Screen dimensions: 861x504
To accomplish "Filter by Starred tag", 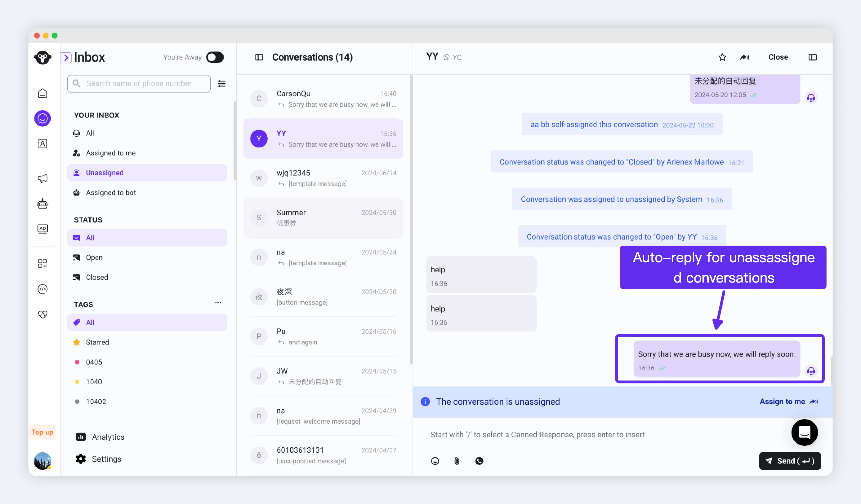I will tap(147, 342).
